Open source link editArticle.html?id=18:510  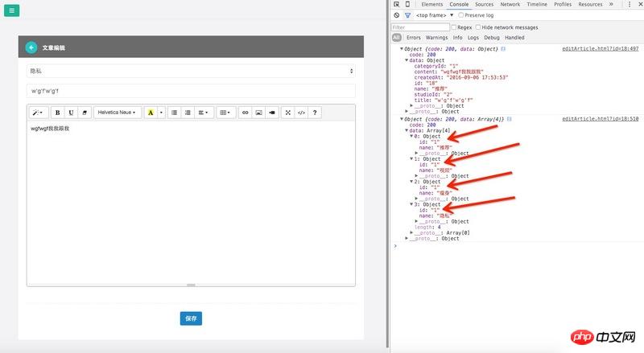(600, 119)
